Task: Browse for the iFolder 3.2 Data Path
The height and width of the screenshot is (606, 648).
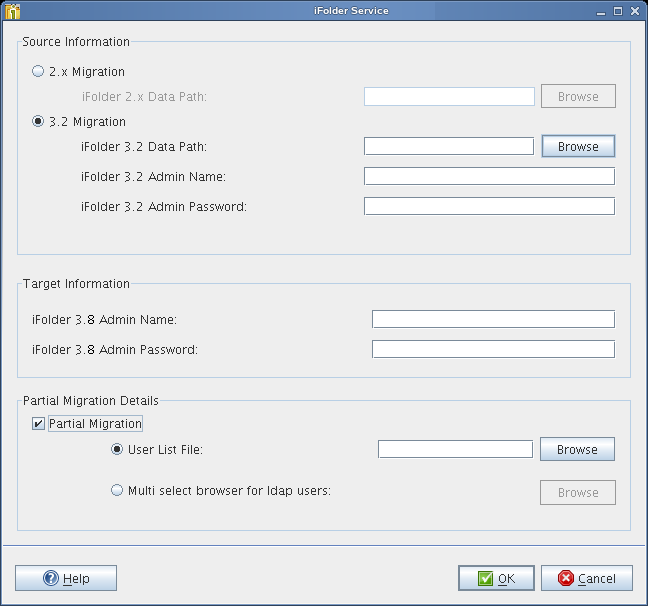Action: pyautogui.click(x=578, y=146)
